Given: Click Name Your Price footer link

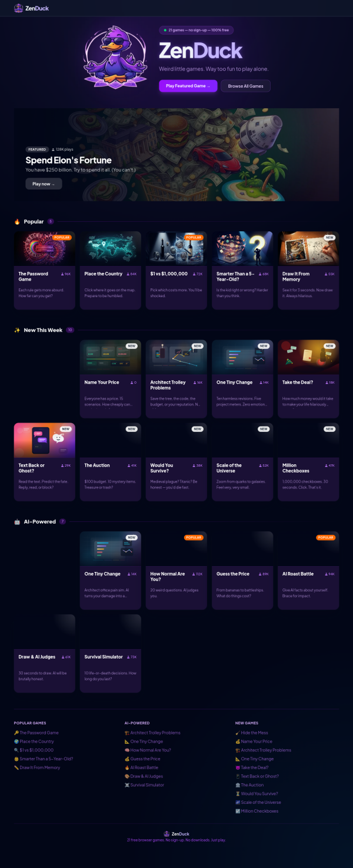Looking at the screenshot, I should coord(254,741).
